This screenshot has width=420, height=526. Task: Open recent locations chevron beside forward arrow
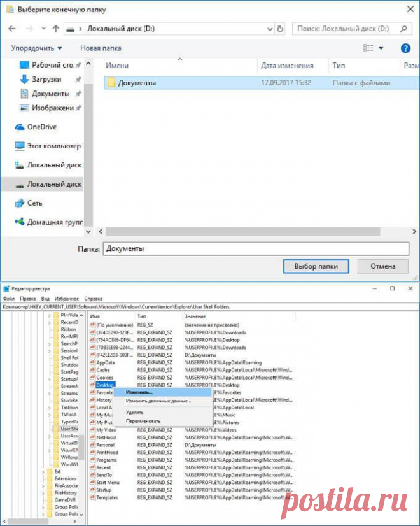[43, 29]
